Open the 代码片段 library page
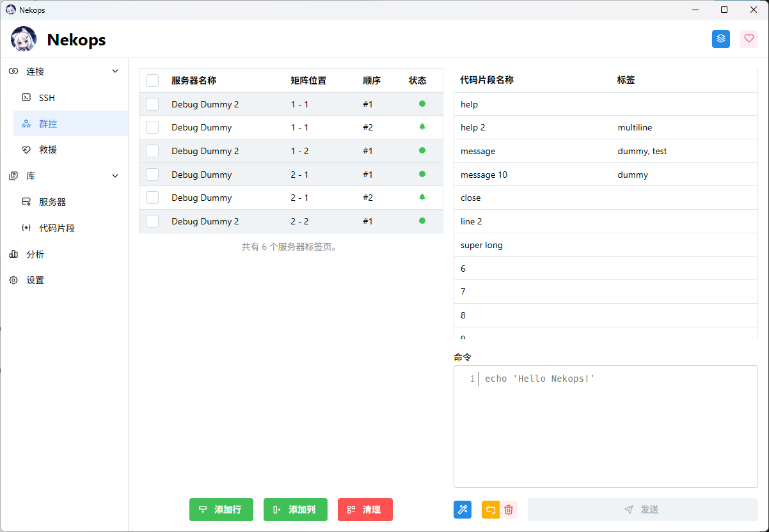Image resolution: width=769 pixels, height=532 pixels. pyautogui.click(x=57, y=228)
